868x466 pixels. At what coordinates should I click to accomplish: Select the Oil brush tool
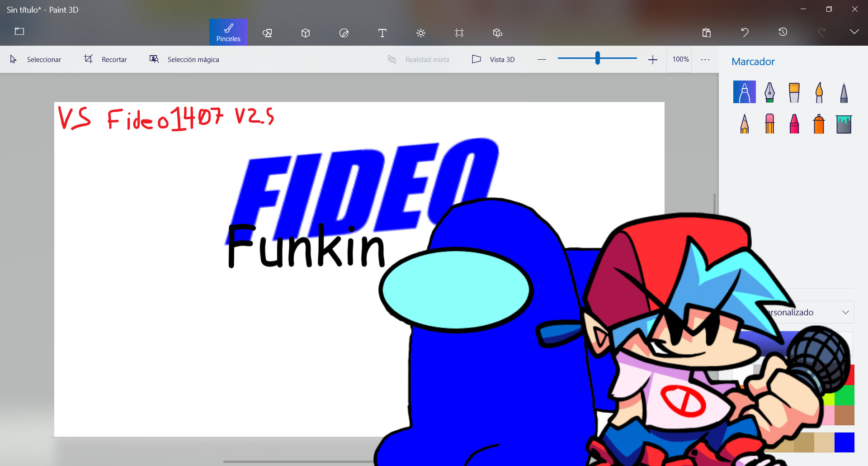pyautogui.click(x=794, y=92)
